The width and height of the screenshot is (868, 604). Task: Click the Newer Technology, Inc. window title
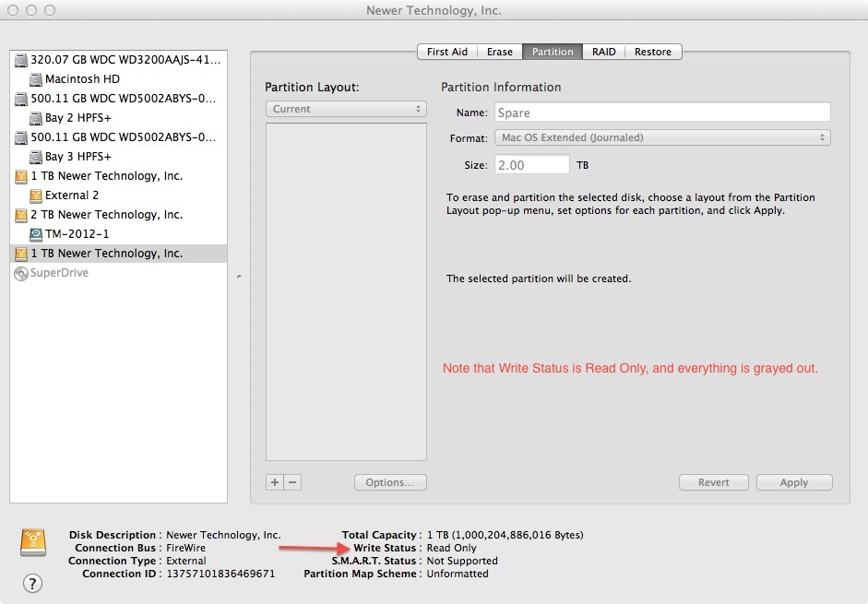[x=434, y=10]
